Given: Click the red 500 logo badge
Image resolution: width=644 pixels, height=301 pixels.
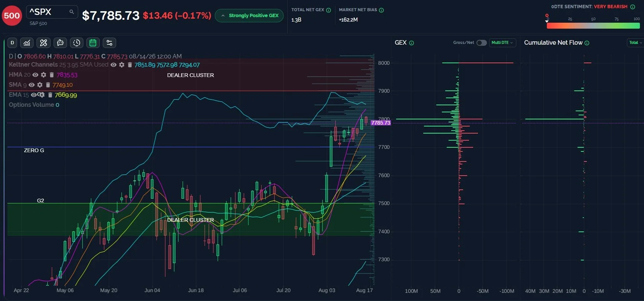Looking at the screenshot, I should click(12, 15).
